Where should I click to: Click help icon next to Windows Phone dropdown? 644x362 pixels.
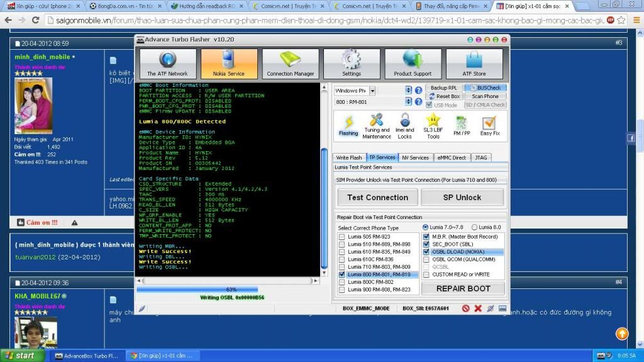pyautogui.click(x=418, y=90)
